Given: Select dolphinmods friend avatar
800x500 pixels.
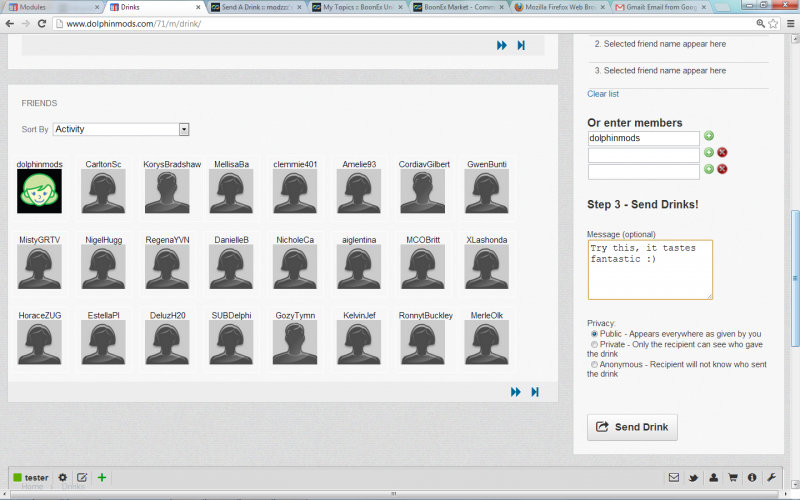Looking at the screenshot, I should [x=39, y=190].
